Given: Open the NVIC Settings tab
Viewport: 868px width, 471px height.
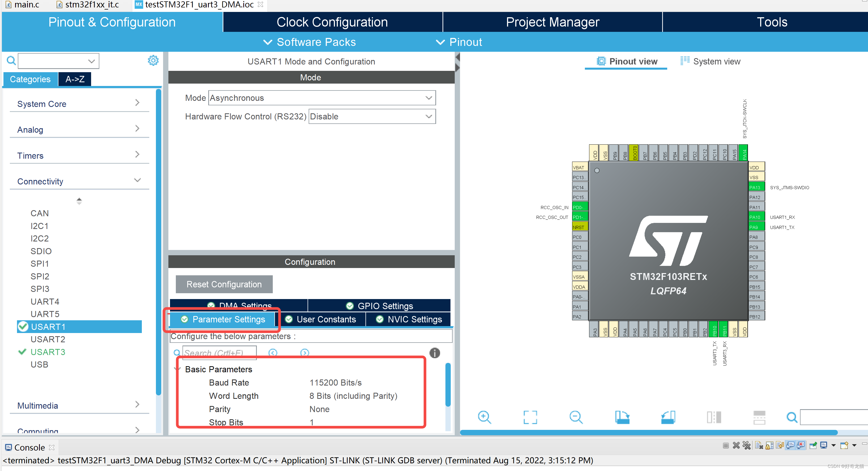Looking at the screenshot, I should pos(409,319).
